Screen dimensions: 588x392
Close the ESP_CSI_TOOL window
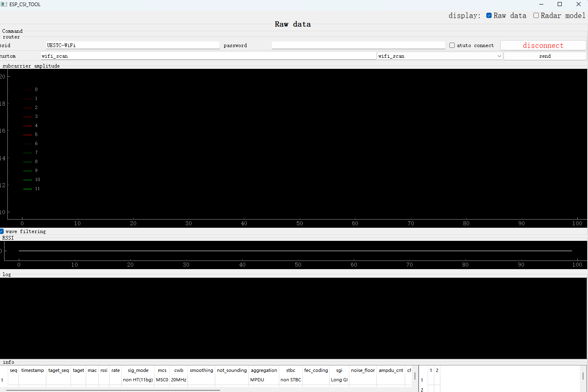click(579, 4)
